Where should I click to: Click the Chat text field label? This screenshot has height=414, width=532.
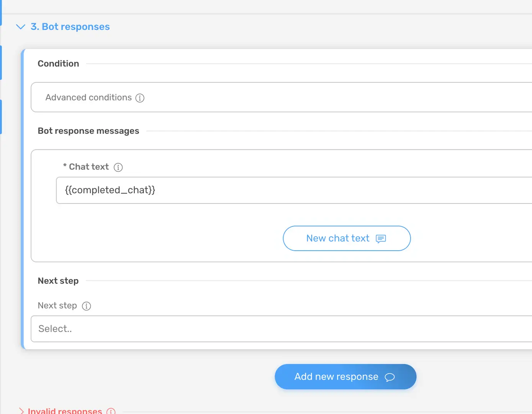[88, 167]
